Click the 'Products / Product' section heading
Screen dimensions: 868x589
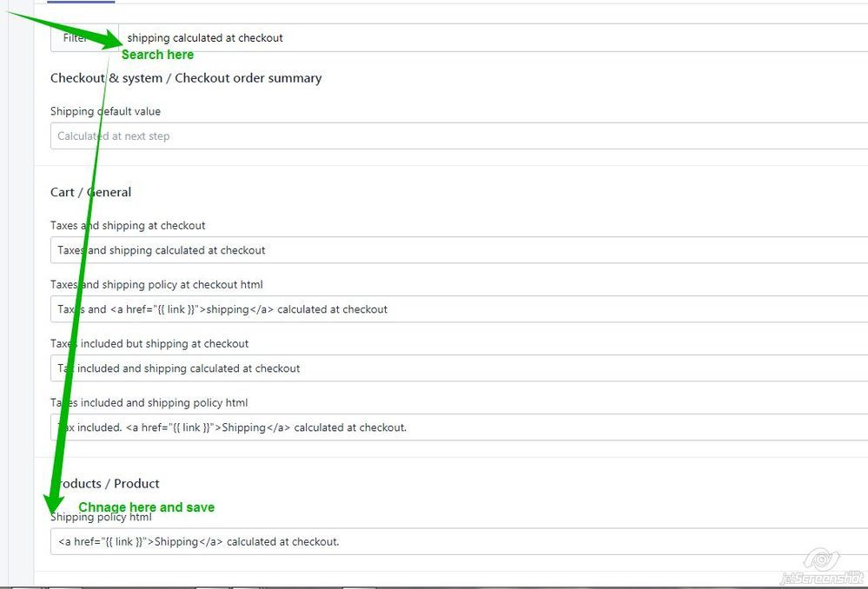click(x=108, y=483)
